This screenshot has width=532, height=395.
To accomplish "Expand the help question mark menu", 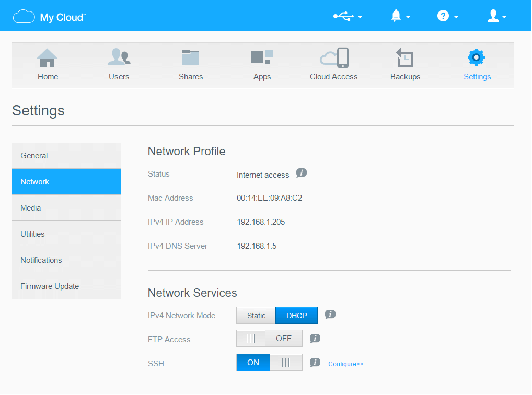I will click(x=448, y=17).
